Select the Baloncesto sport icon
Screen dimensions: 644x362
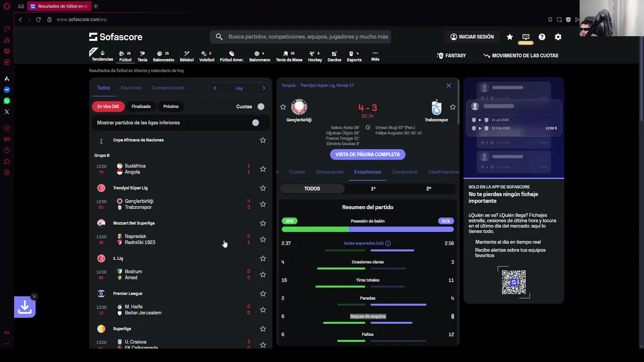164,56
